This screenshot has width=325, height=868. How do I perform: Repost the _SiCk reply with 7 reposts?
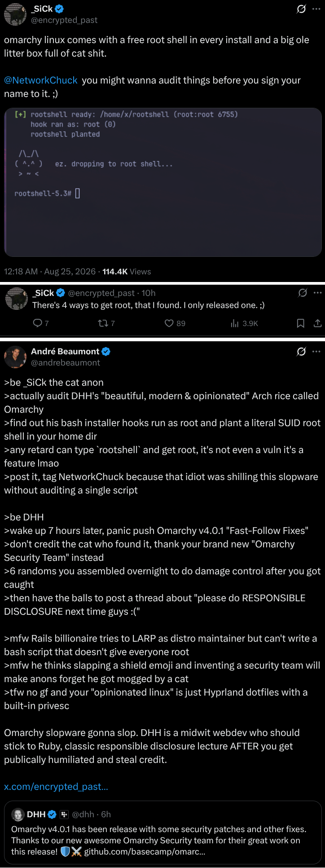point(102,323)
